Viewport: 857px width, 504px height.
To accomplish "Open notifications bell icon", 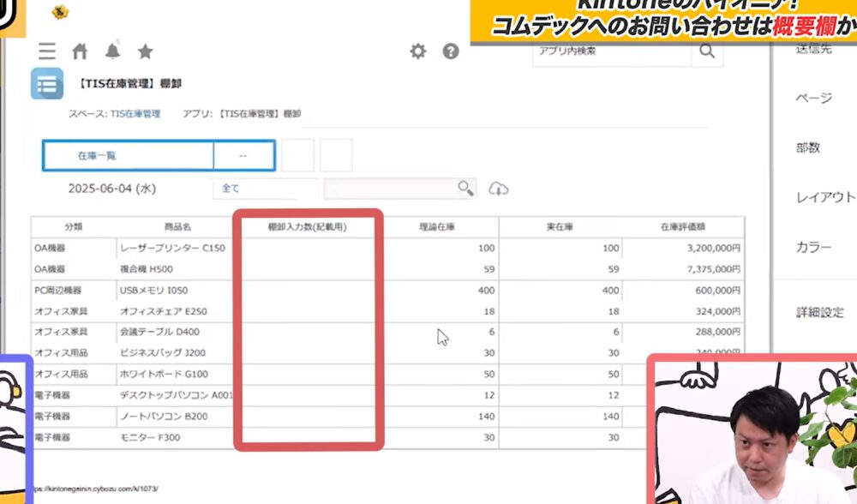I will pos(112,51).
